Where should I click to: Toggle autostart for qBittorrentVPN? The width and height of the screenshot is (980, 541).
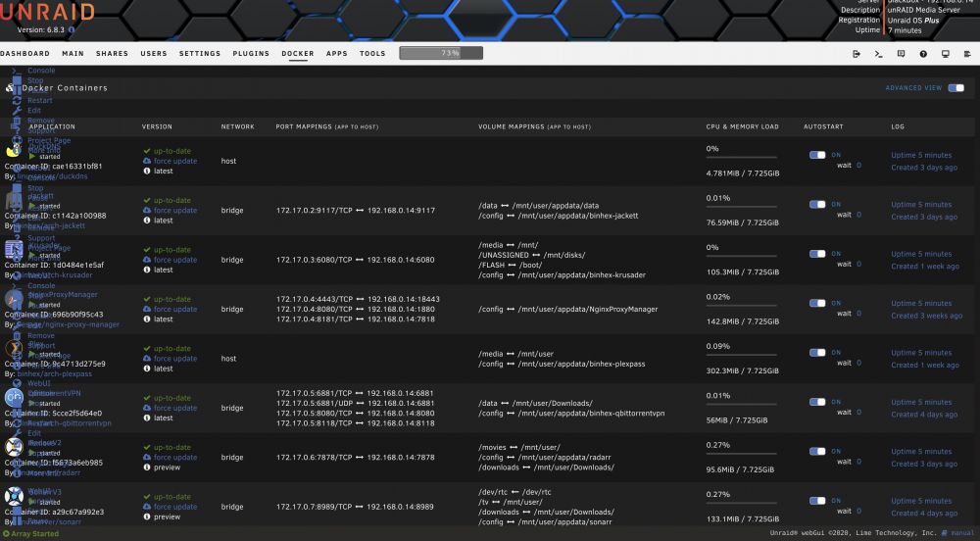(x=817, y=402)
